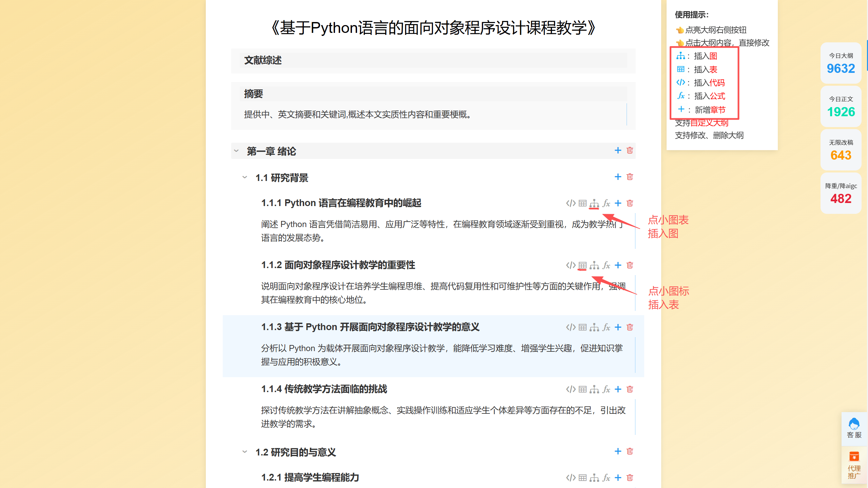The height and width of the screenshot is (488, 868).
Task: Add chapter via plus on 第一章 绪论
Action: tap(618, 150)
